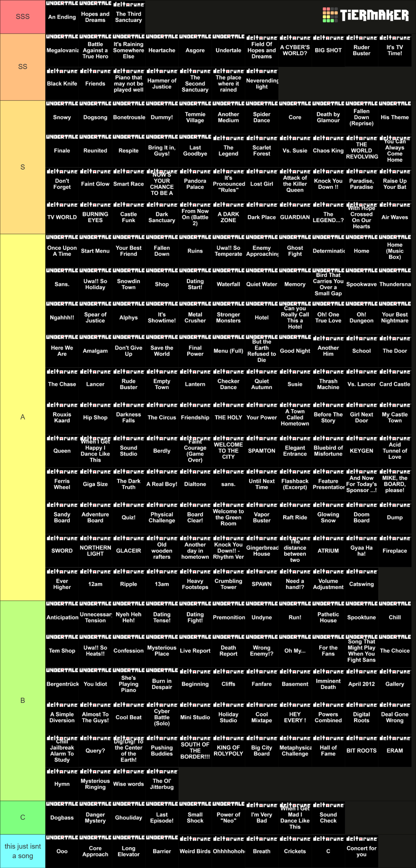
Task: Click the Dogbass tile in C tier
Action: tap(62, 818)
